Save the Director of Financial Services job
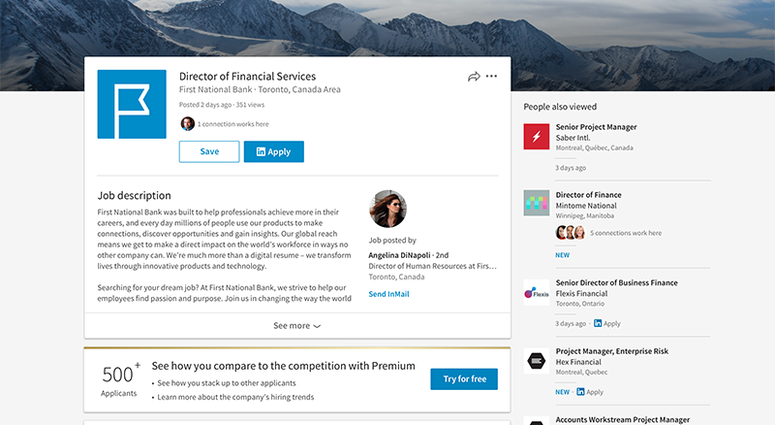 [x=209, y=152]
